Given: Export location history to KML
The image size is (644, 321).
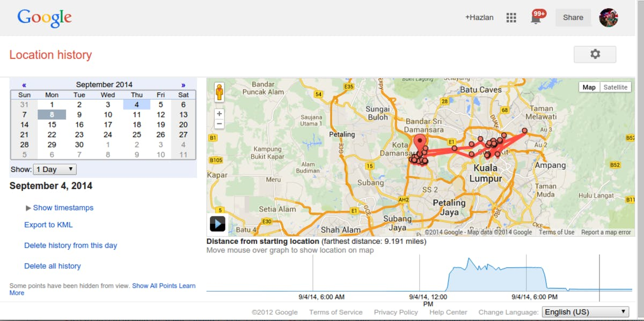Looking at the screenshot, I should 48,225.
